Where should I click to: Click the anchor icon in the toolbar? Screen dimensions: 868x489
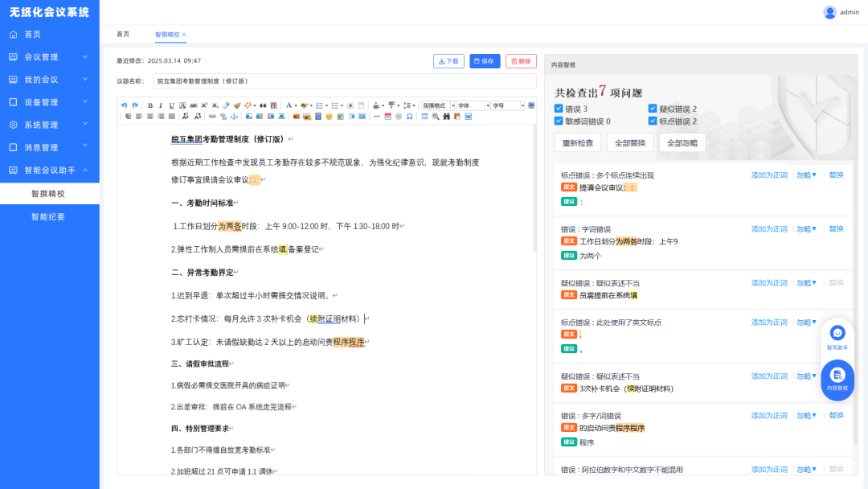233,117
